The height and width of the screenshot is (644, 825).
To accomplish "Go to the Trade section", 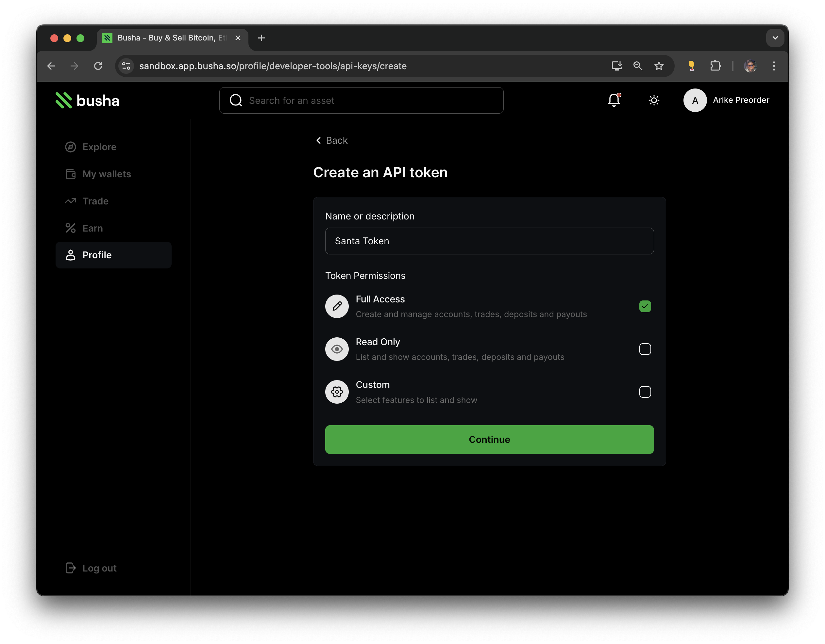I will [95, 201].
